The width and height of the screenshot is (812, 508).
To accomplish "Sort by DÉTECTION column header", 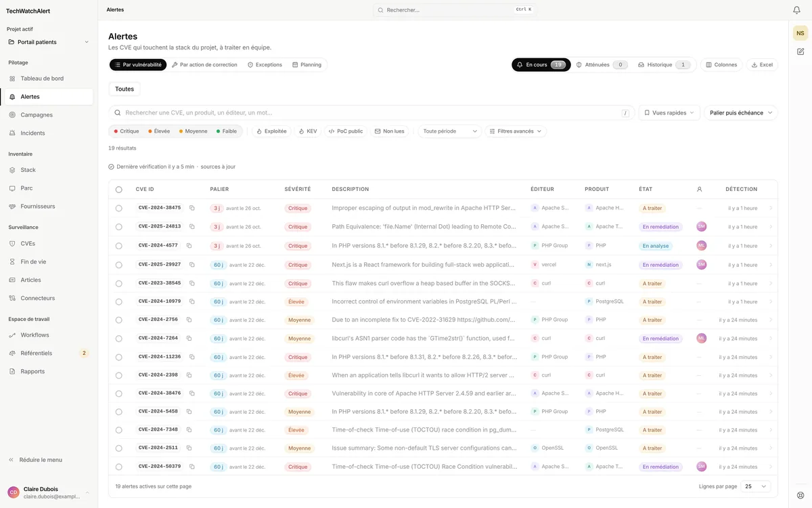I will pos(741,190).
